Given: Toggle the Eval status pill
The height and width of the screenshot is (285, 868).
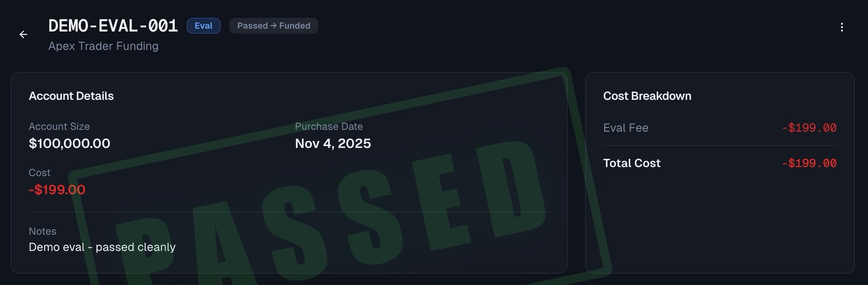Looking at the screenshot, I should (203, 26).
